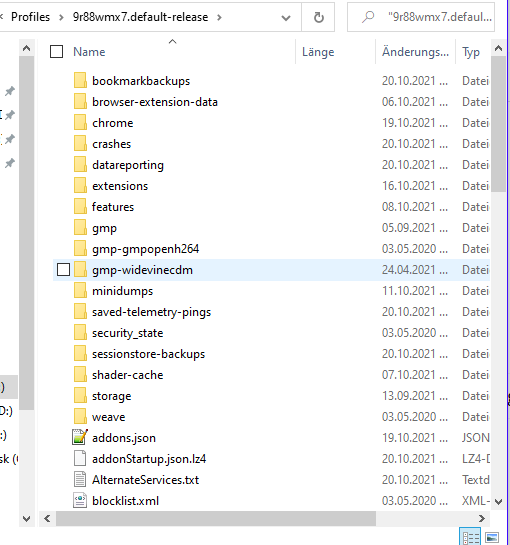This screenshot has width=510, height=545.
Task: Click the chrome folder icon
Action: [80, 123]
